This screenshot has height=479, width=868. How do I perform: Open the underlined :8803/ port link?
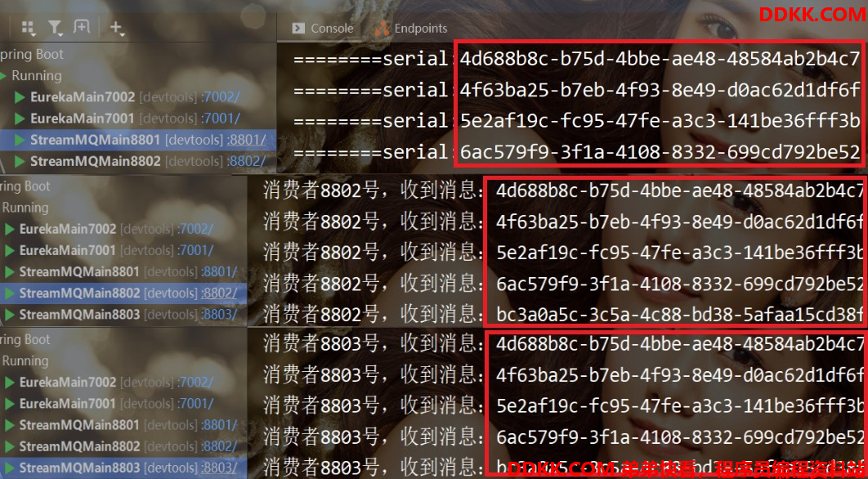coord(219,468)
